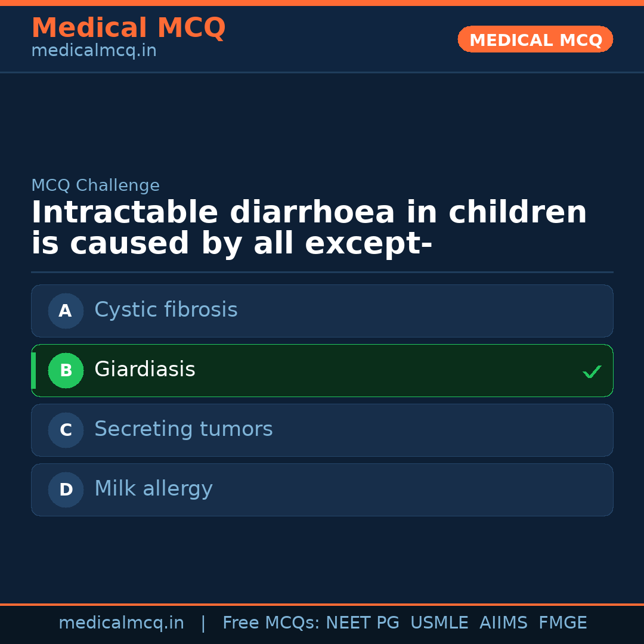Choose the "Secreting tumors" answer text
This screenshot has width=644, height=644.
click(183, 429)
